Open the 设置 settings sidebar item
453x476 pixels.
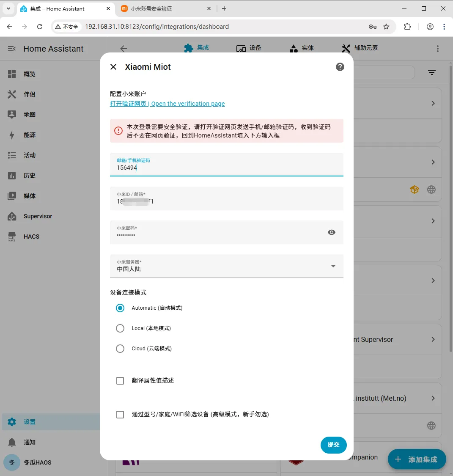50,422
